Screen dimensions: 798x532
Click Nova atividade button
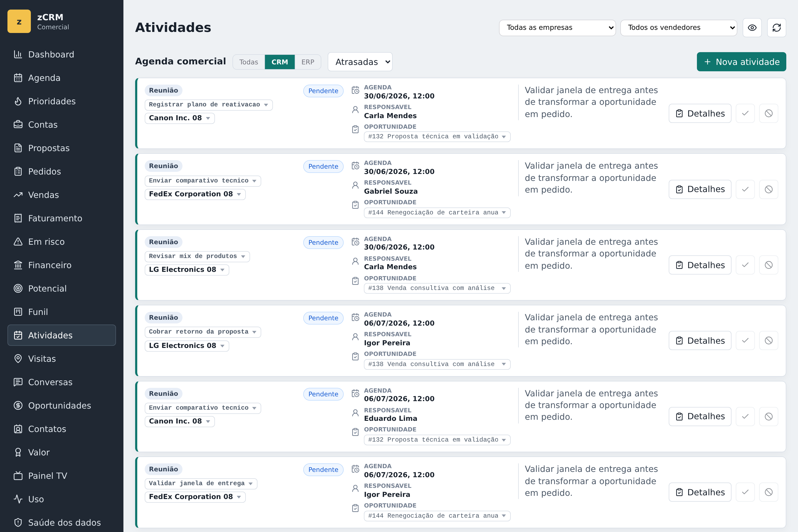tap(741, 62)
